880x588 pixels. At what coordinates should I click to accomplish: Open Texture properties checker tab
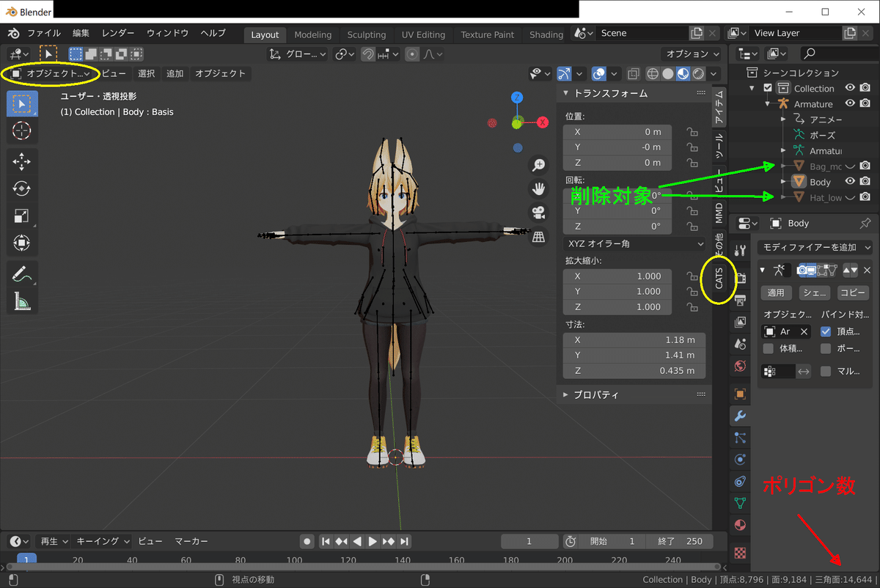[x=741, y=553]
